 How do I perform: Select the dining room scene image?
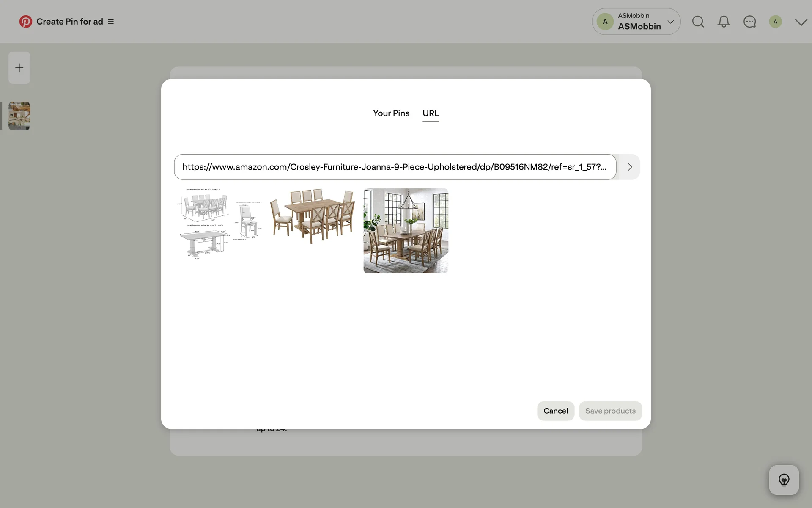point(406,231)
